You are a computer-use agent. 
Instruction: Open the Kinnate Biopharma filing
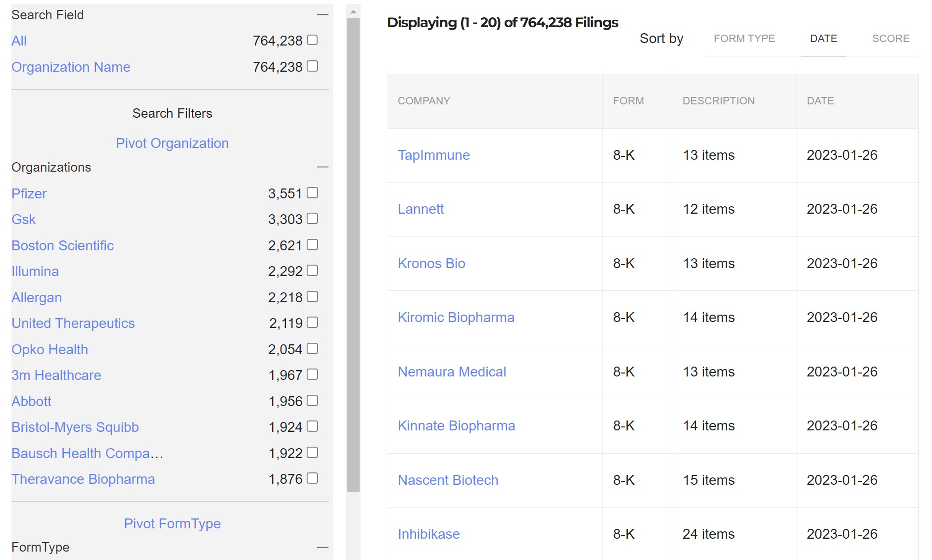(456, 425)
